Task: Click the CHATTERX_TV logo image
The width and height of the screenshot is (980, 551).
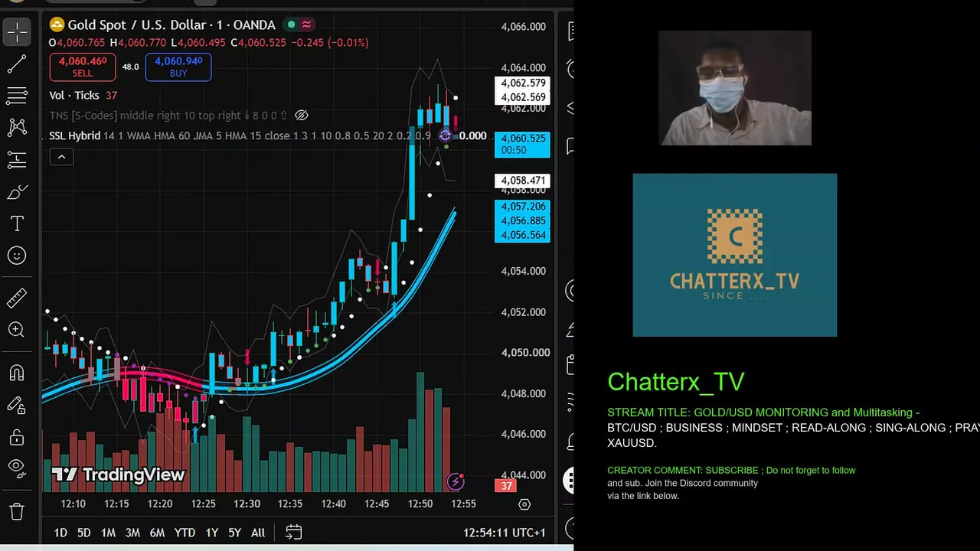Action: pyautogui.click(x=735, y=255)
